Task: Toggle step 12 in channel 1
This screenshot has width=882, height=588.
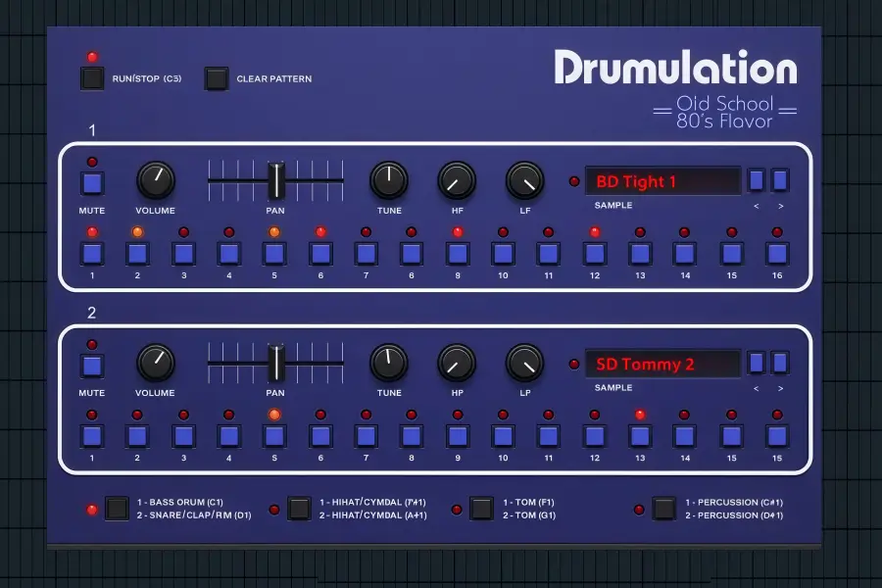Action: pyautogui.click(x=595, y=254)
